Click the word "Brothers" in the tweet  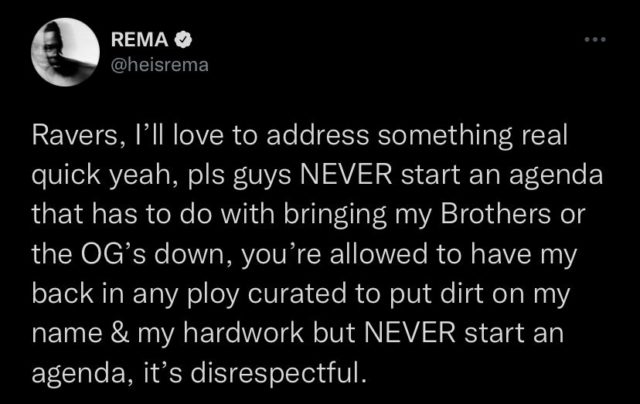[x=496, y=214]
